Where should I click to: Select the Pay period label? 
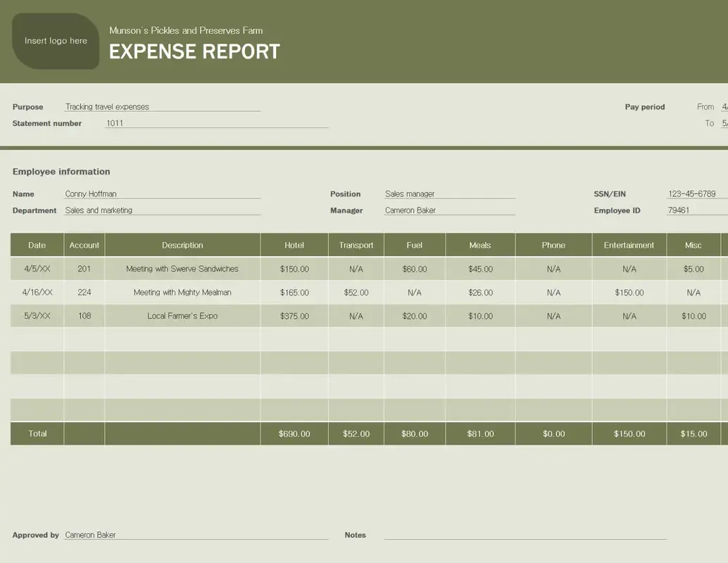(x=645, y=107)
